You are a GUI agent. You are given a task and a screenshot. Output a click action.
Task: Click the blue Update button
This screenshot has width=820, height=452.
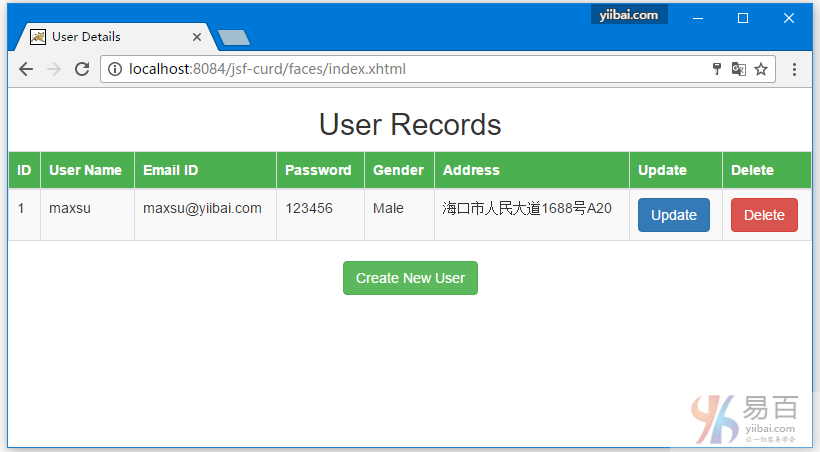tap(673, 215)
